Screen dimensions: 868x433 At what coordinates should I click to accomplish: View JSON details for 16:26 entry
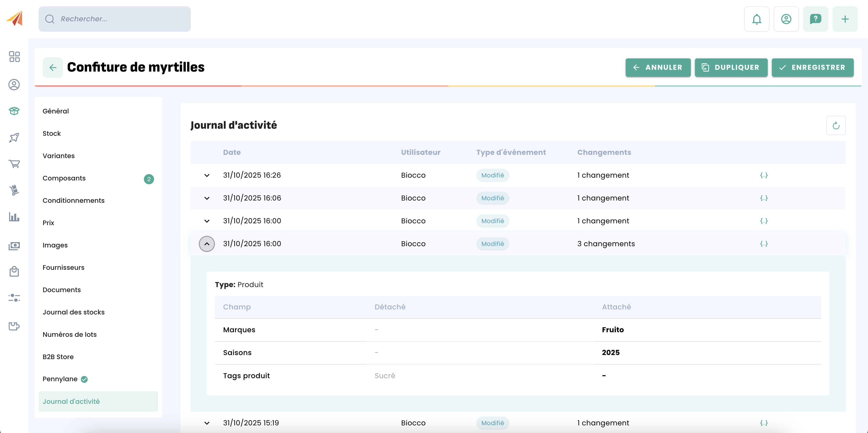point(763,175)
